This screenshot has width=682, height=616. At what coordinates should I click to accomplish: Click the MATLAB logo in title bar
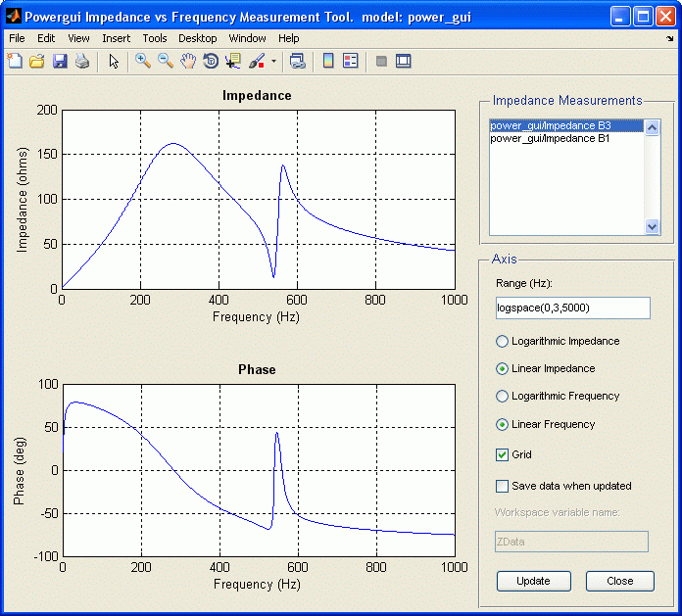coord(14,17)
